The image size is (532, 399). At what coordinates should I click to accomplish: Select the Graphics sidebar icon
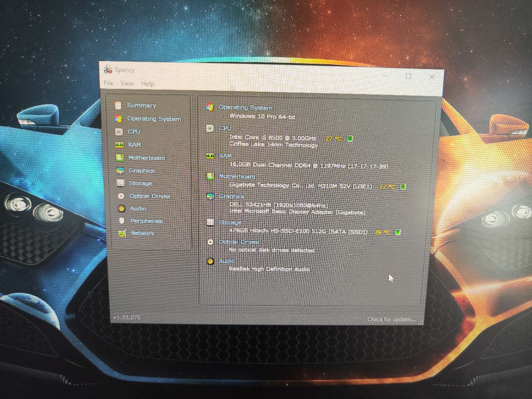click(120, 171)
